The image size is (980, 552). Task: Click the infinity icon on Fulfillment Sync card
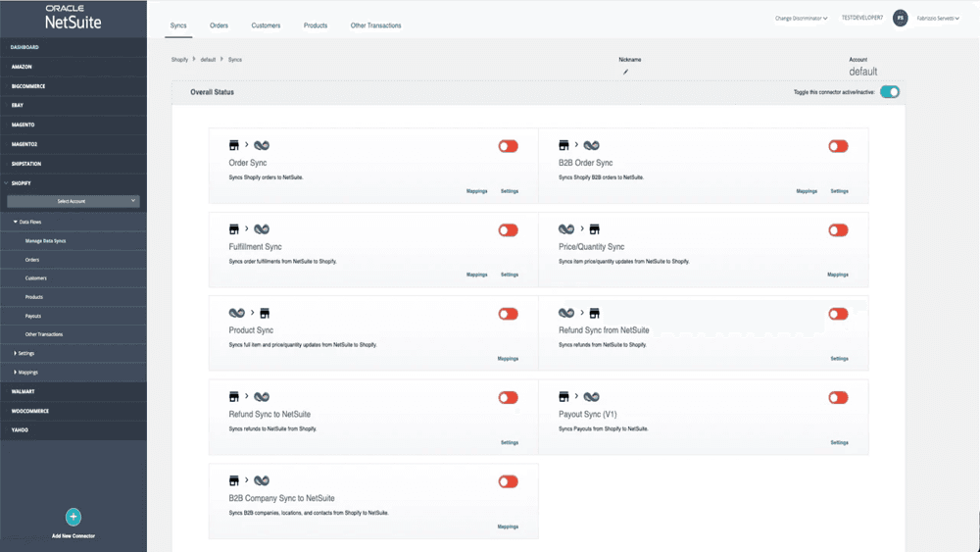[262, 229]
